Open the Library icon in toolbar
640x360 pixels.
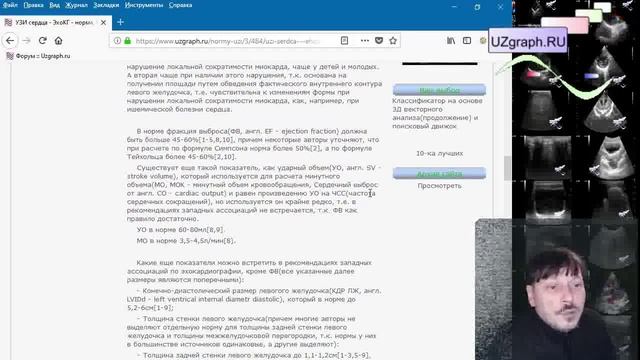coord(451,40)
